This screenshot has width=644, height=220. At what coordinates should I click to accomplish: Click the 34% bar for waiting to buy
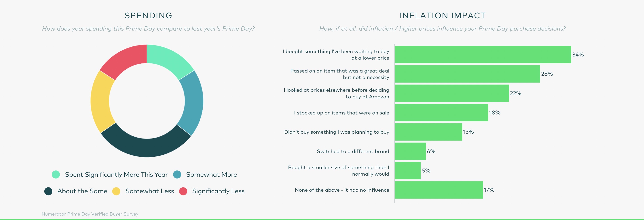pyautogui.click(x=483, y=54)
